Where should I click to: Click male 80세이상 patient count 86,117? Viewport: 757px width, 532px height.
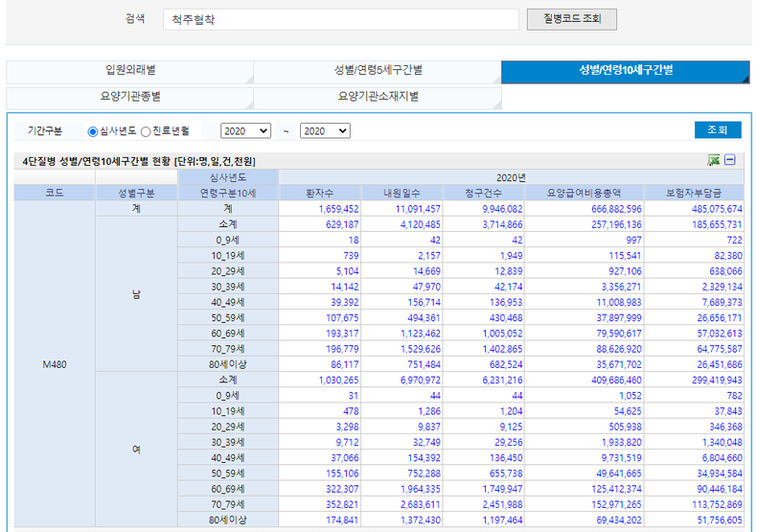point(345,364)
